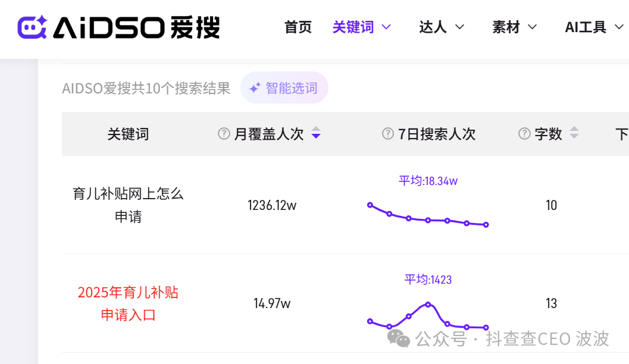The height and width of the screenshot is (364, 629).
Task: Expand the 素材 menu chevron
Action: tap(533, 27)
